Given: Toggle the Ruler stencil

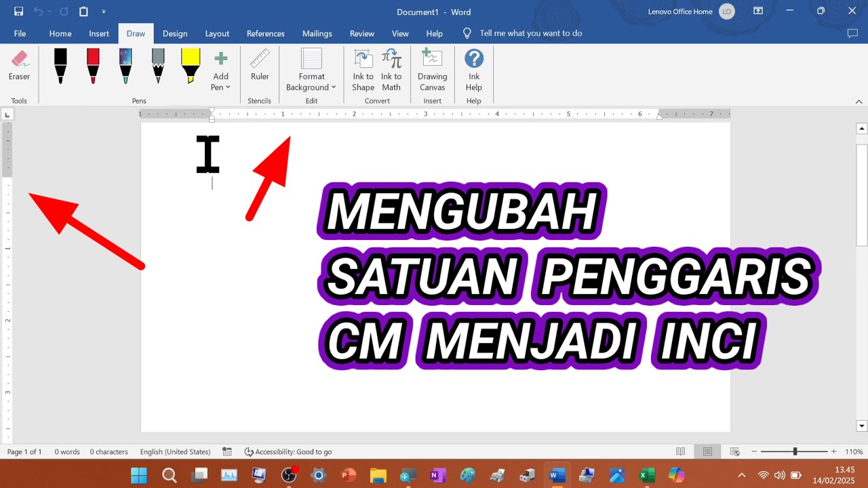Looking at the screenshot, I should pos(260,66).
